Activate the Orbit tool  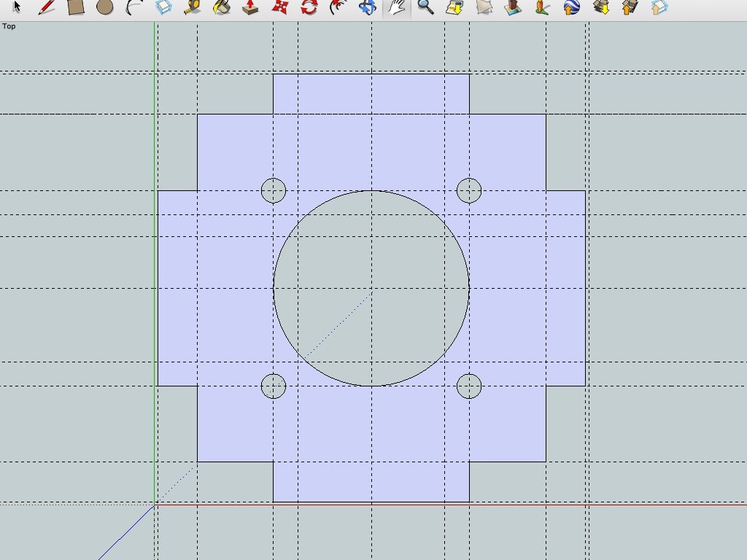[368, 7]
